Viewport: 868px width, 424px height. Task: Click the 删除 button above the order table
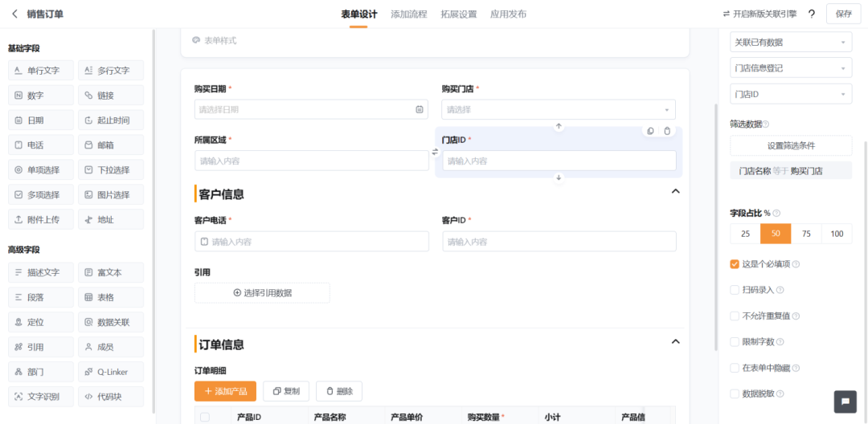tap(339, 391)
